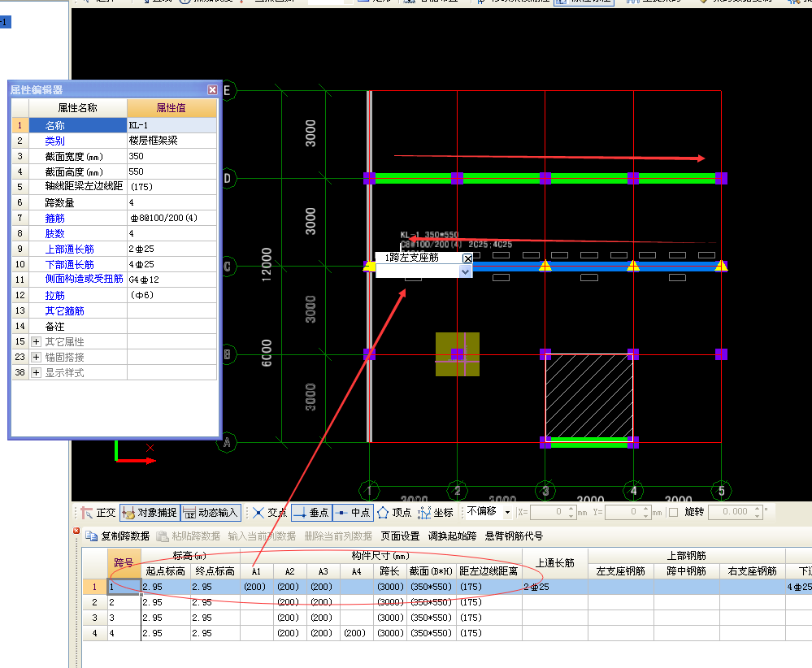Check the 旋转 rotation checkbox
The image size is (812, 668).
click(x=674, y=512)
